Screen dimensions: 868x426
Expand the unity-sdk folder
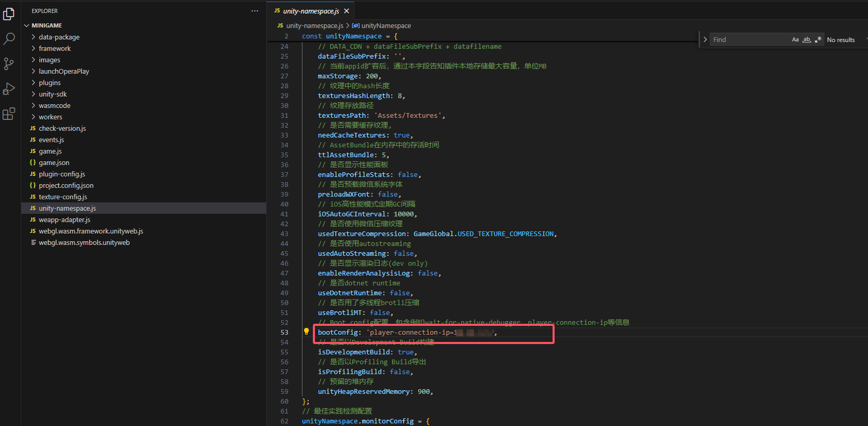(34, 94)
